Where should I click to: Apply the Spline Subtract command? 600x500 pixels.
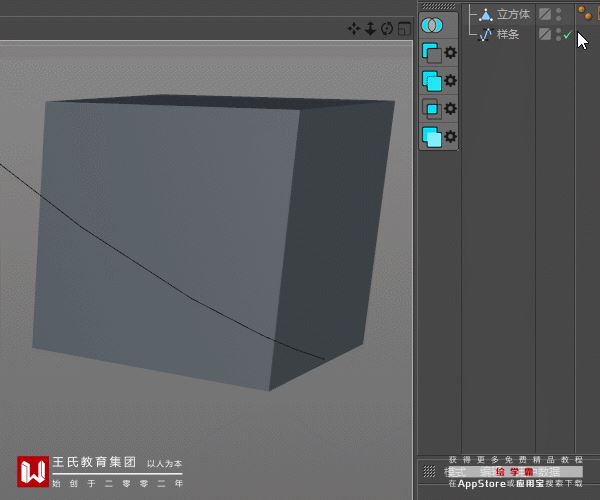tap(431, 53)
